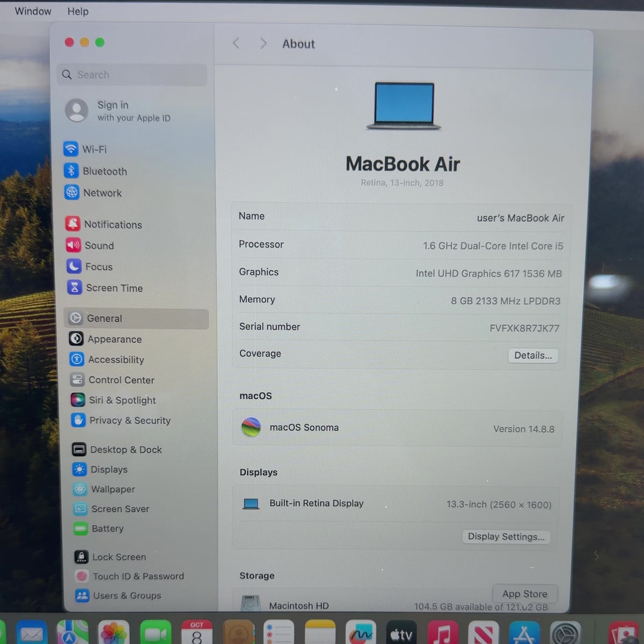
Task: Open Battery settings
Action: click(x=99, y=529)
